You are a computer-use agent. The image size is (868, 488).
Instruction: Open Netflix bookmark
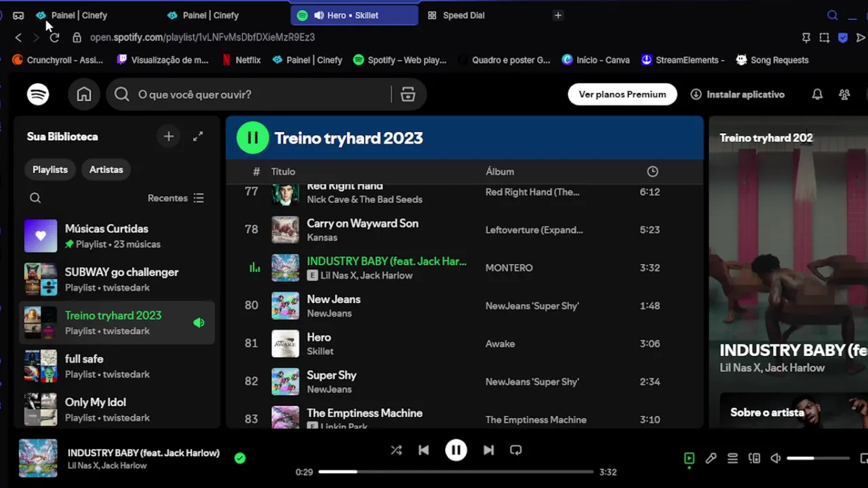pyautogui.click(x=241, y=60)
